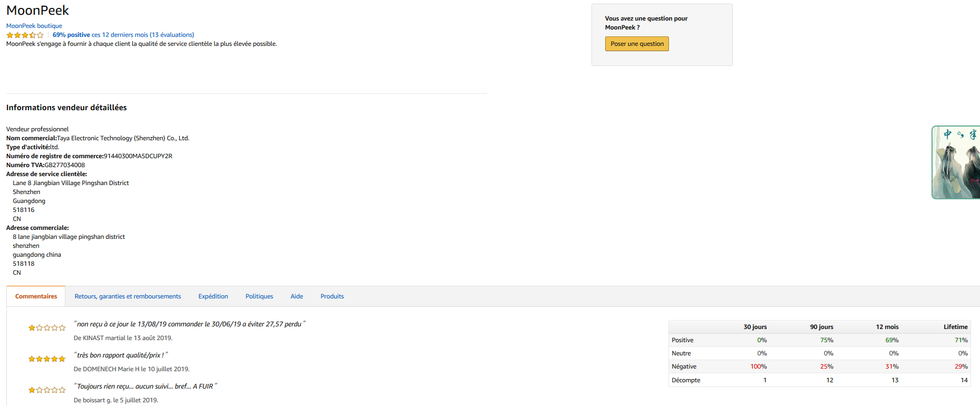This screenshot has width=980, height=406.
Task: Switch to the Expédition tab
Action: (213, 296)
